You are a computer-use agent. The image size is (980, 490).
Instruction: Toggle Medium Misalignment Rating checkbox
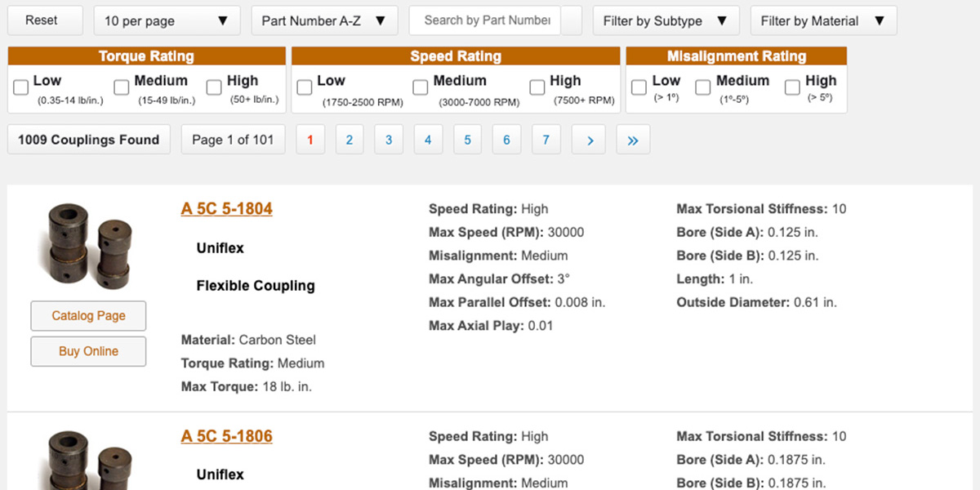pyautogui.click(x=703, y=87)
